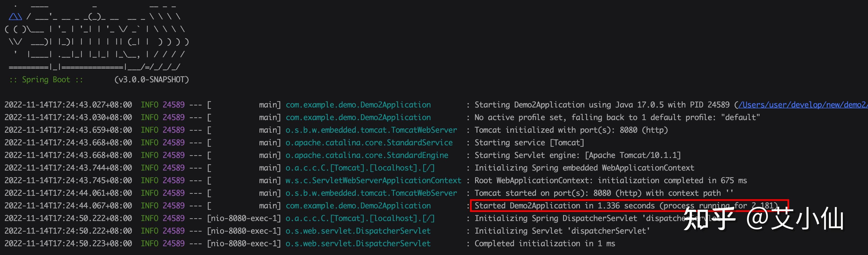The height and width of the screenshot is (255, 868).
Task: Select the 'com.example.demo.Demo2Application' logger name
Action: pyautogui.click(x=358, y=105)
